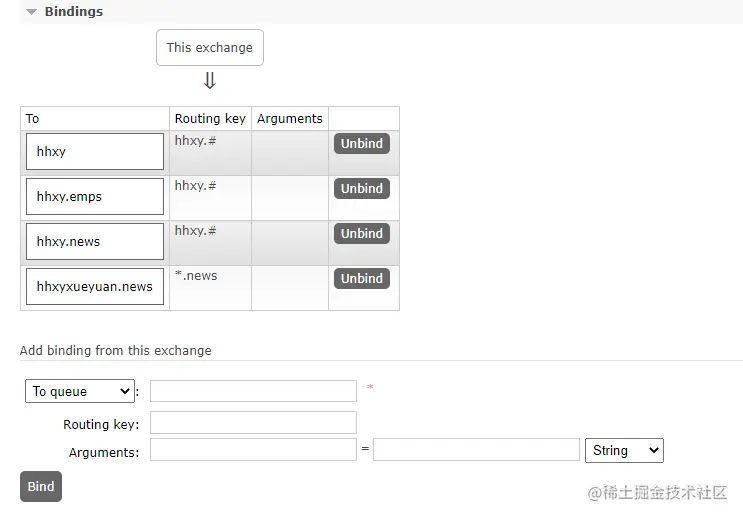Open the To queue destination dropdown
Image resolution: width=743 pixels, height=517 pixels.
pos(80,391)
